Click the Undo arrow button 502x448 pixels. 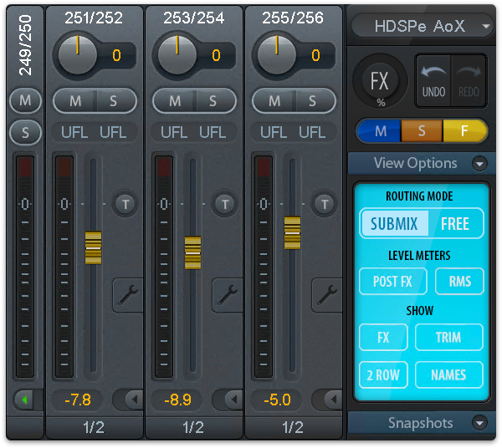(x=433, y=81)
